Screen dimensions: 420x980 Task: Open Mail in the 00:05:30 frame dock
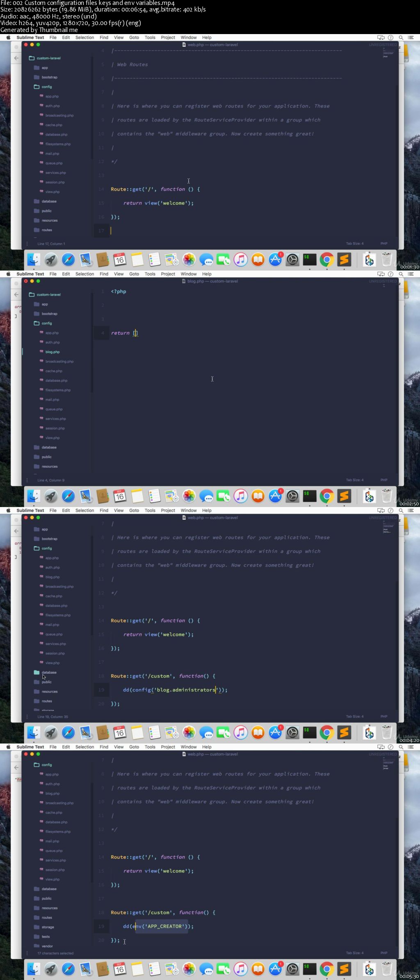(x=85, y=969)
